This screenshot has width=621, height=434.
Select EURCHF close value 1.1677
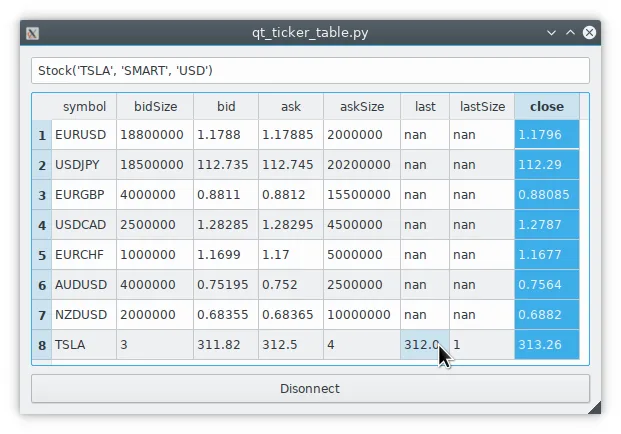[547, 255]
